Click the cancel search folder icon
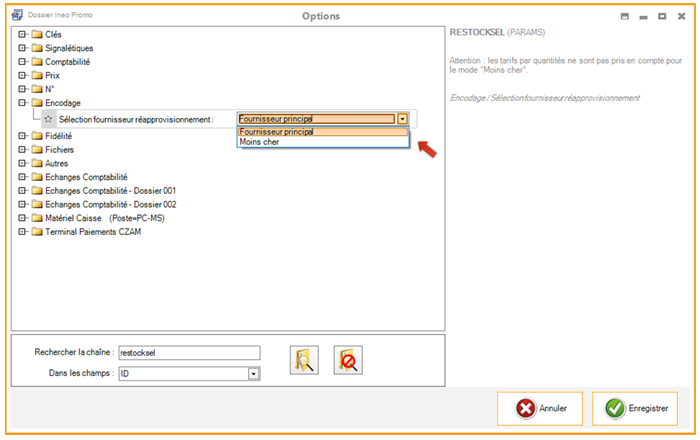Viewport: 700px width, 440px height. (x=348, y=360)
